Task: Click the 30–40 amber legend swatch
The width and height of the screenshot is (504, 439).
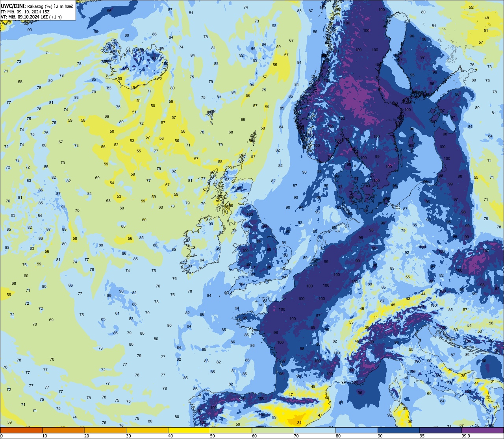Action: pos(147,430)
